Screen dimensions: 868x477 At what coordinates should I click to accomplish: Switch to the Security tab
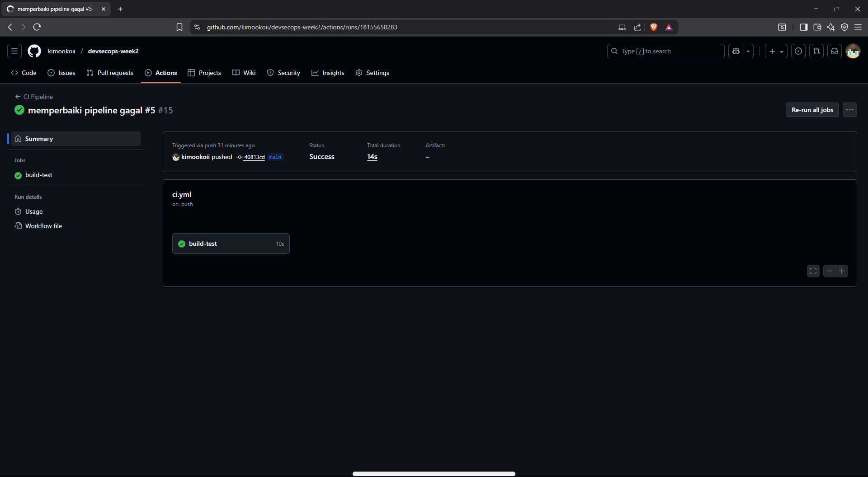tap(283, 73)
